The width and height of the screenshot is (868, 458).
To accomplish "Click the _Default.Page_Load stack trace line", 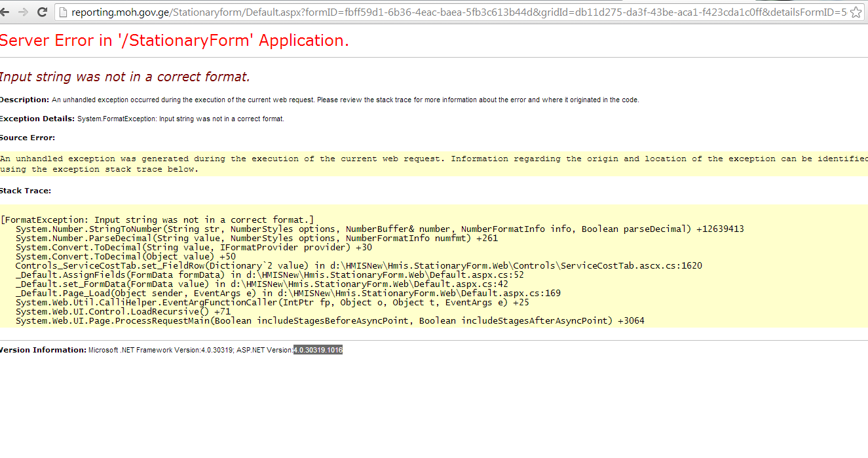I will 288,293.
